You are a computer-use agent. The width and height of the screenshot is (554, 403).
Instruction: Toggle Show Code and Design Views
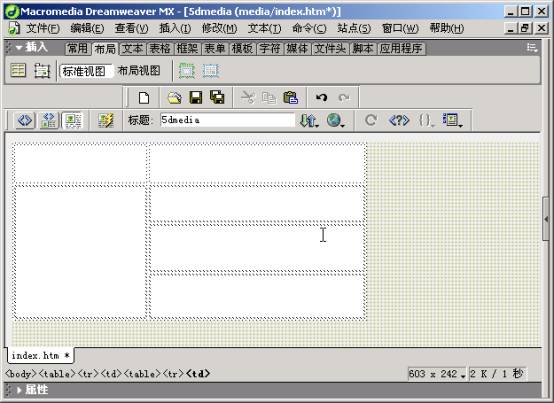(x=49, y=120)
